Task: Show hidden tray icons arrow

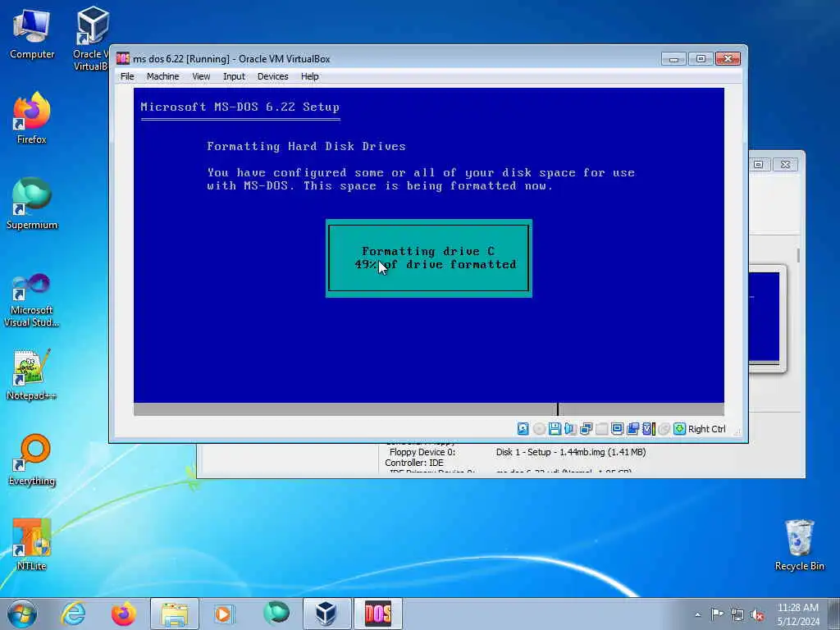Action: pos(698,614)
